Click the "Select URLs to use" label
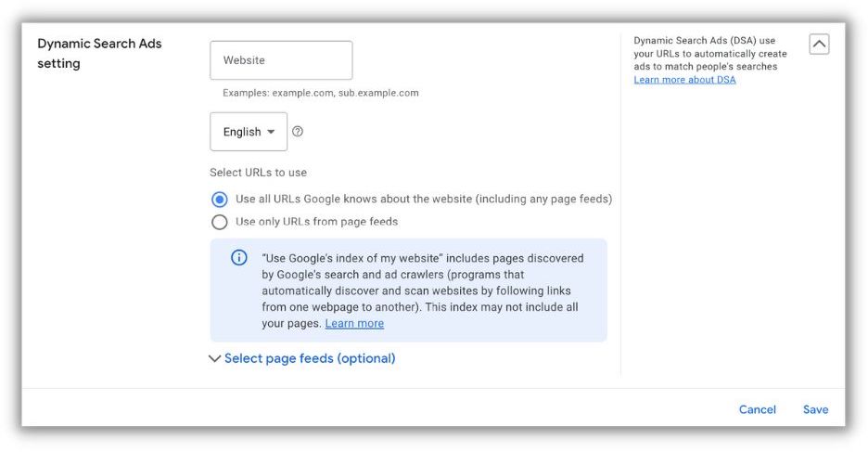The height and width of the screenshot is (452, 868). [x=258, y=173]
